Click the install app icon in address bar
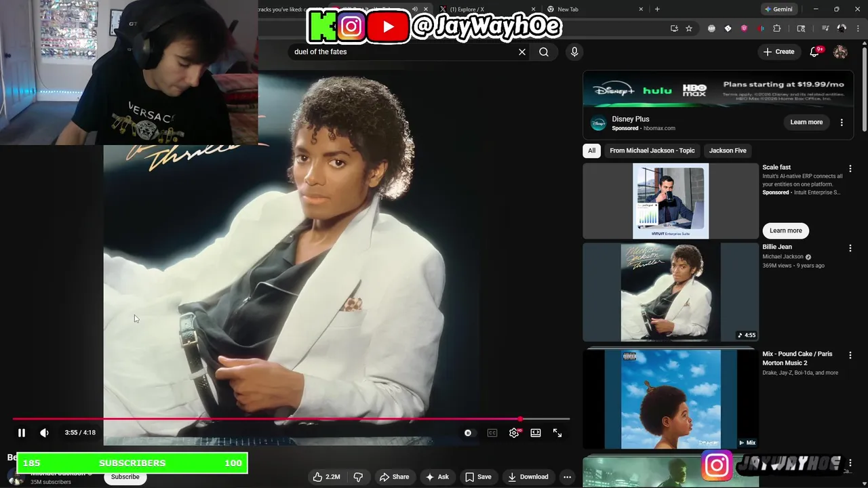The height and width of the screenshot is (488, 868). [674, 28]
